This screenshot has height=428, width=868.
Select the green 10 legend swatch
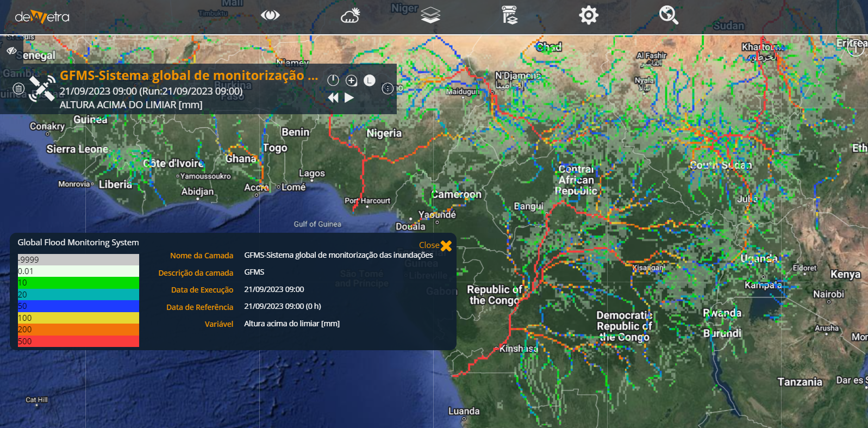click(78, 283)
